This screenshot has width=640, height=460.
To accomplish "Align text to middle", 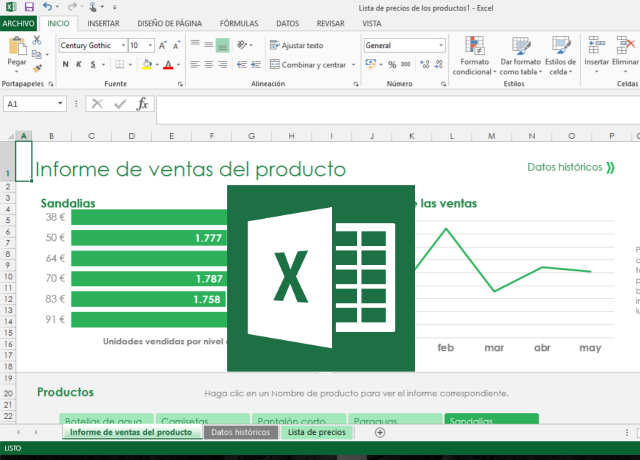I will coord(209,44).
